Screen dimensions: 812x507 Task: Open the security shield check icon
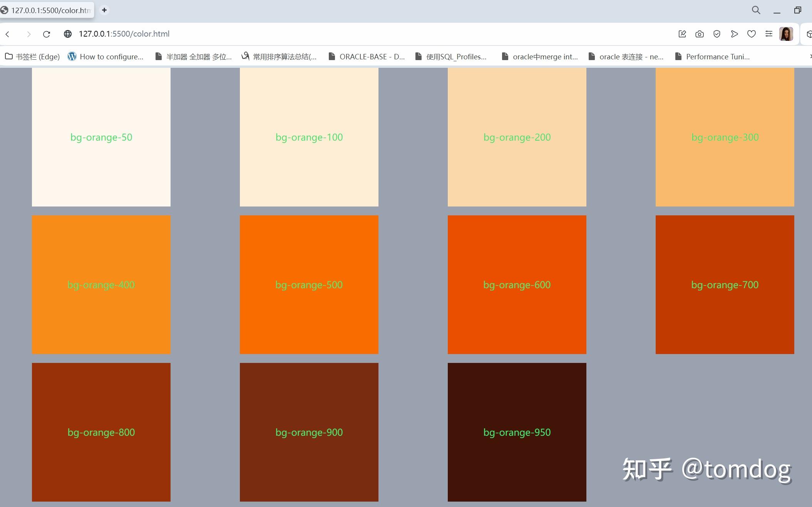(717, 34)
